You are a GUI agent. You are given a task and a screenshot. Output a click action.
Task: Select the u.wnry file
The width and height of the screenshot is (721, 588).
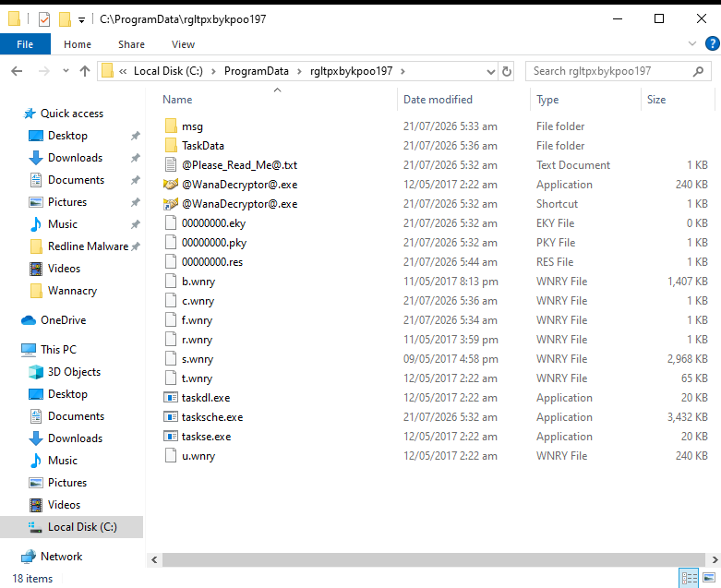click(x=198, y=456)
